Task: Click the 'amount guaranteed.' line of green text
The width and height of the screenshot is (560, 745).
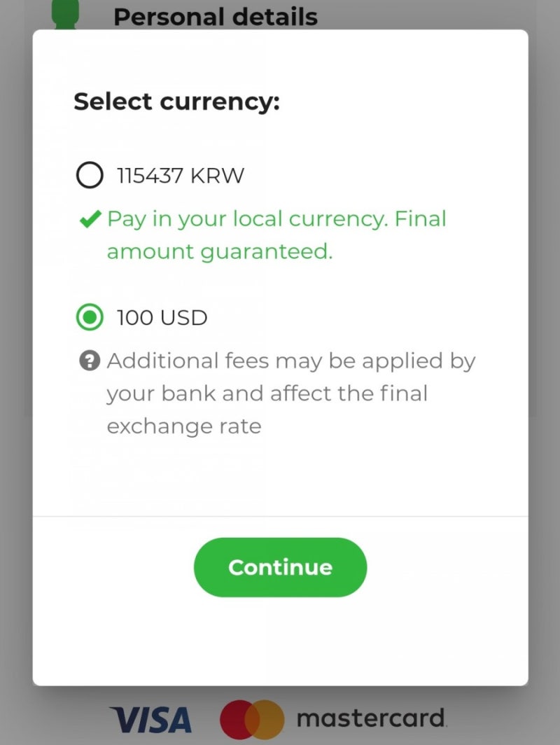Action: coord(219,251)
